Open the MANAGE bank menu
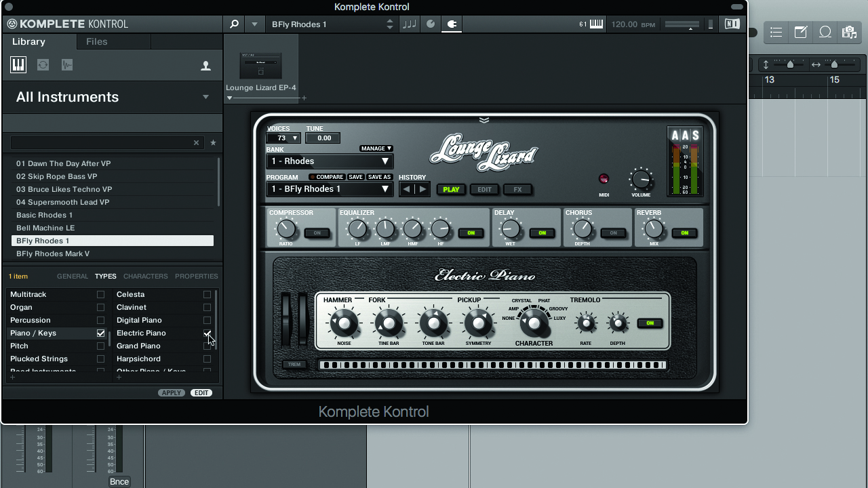 tap(376, 148)
